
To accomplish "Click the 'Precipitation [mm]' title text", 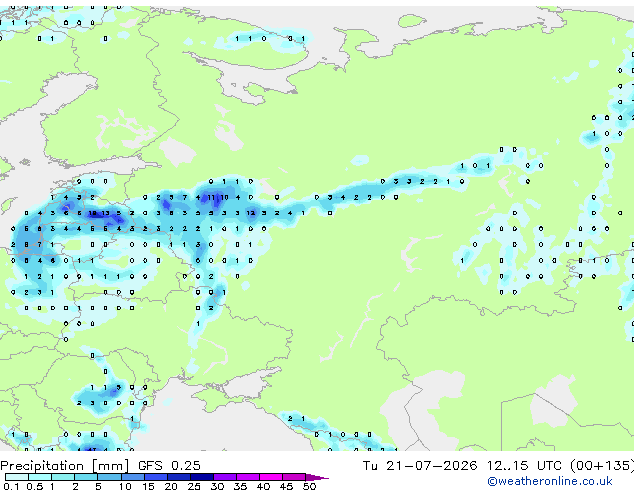I will (x=65, y=466).
